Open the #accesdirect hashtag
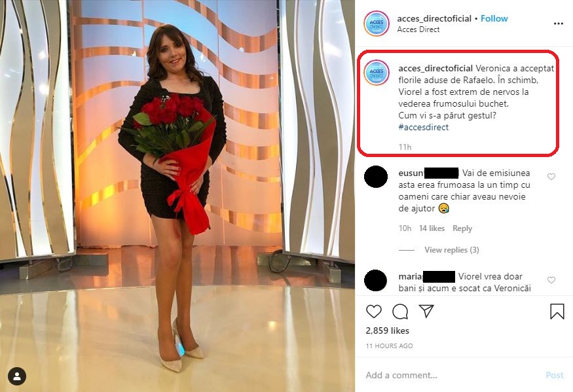The width and height of the screenshot is (573, 392). click(424, 127)
